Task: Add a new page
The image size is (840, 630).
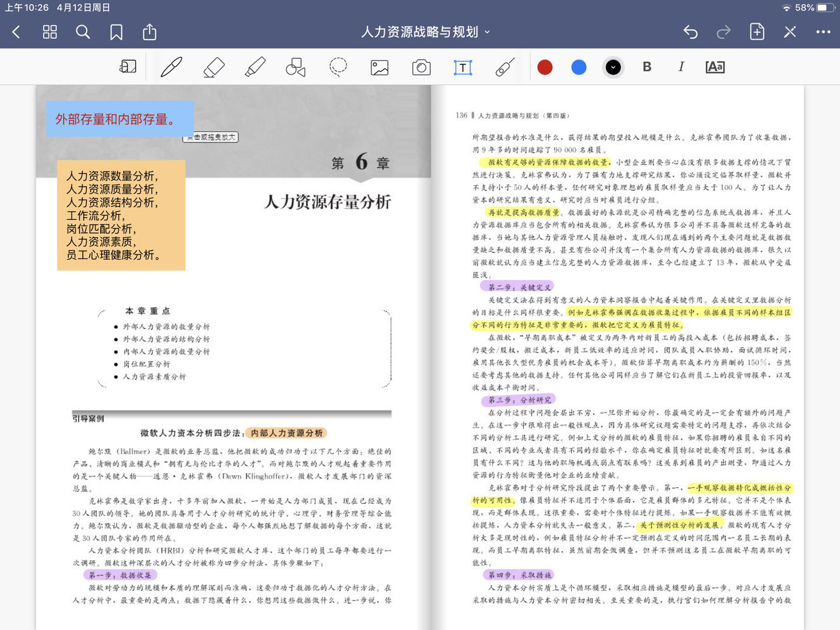Action: tap(757, 32)
